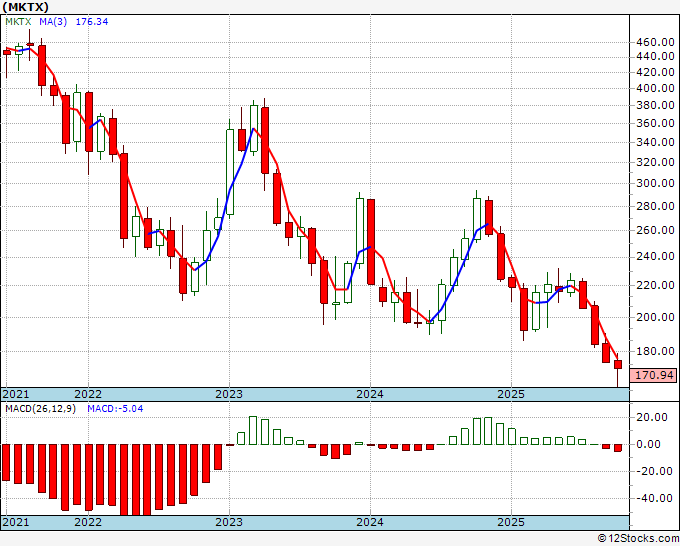Screen dimensions: 680x546
Task: Click the 280.00 price axis label
Action: coord(655,206)
